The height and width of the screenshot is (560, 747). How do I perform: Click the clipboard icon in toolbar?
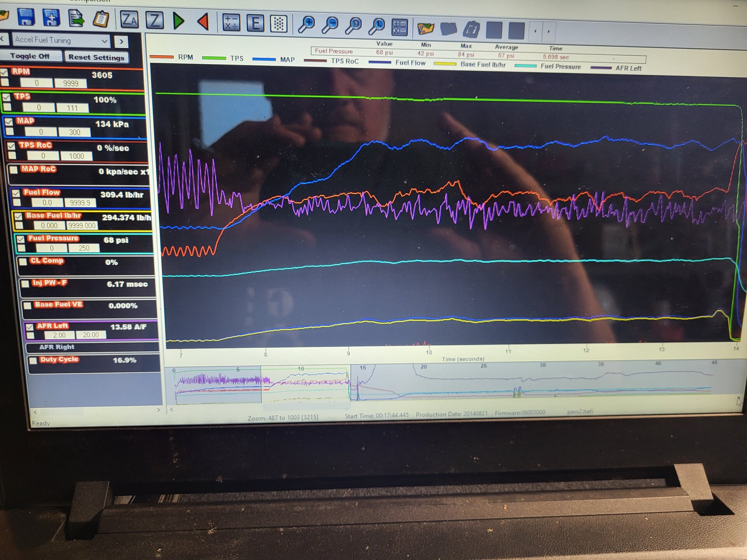tap(101, 19)
